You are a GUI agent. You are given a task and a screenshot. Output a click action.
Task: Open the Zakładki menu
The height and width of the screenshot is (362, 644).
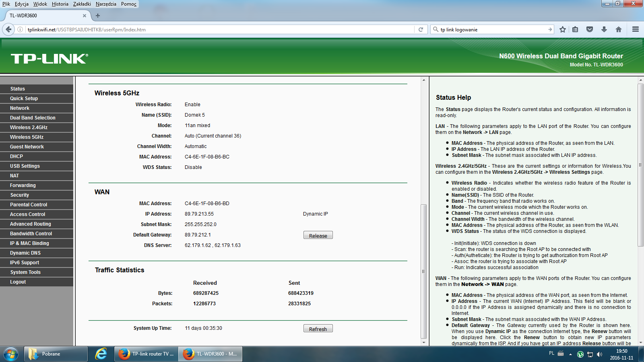82,4
